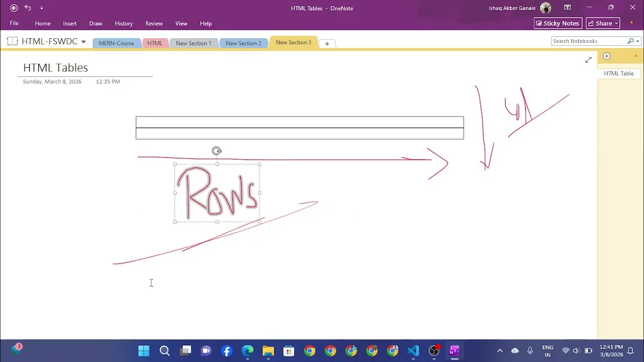
Task: Click the user account profile picture
Action: tap(545, 8)
